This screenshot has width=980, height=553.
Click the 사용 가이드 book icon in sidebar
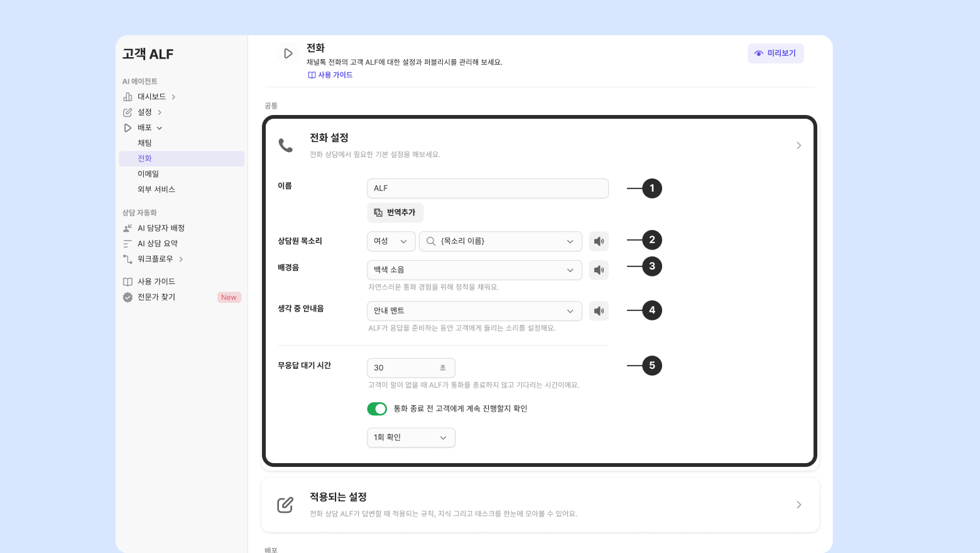click(128, 282)
